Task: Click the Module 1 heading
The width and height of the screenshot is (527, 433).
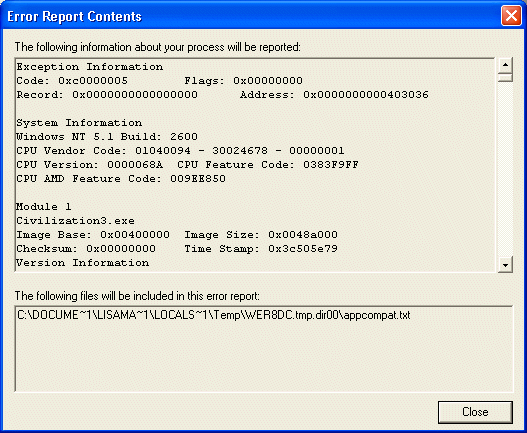Action: 44,206
